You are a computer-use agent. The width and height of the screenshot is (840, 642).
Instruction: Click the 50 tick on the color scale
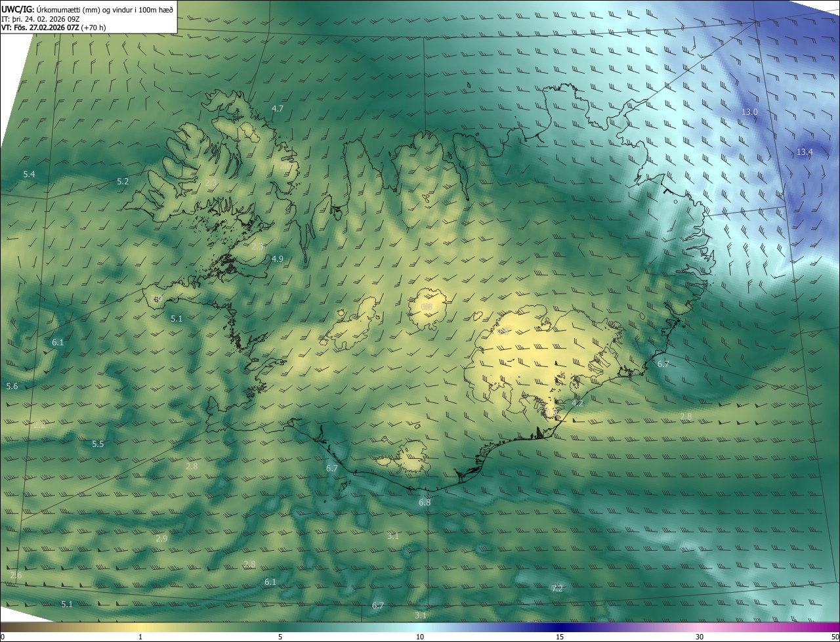[835, 637]
